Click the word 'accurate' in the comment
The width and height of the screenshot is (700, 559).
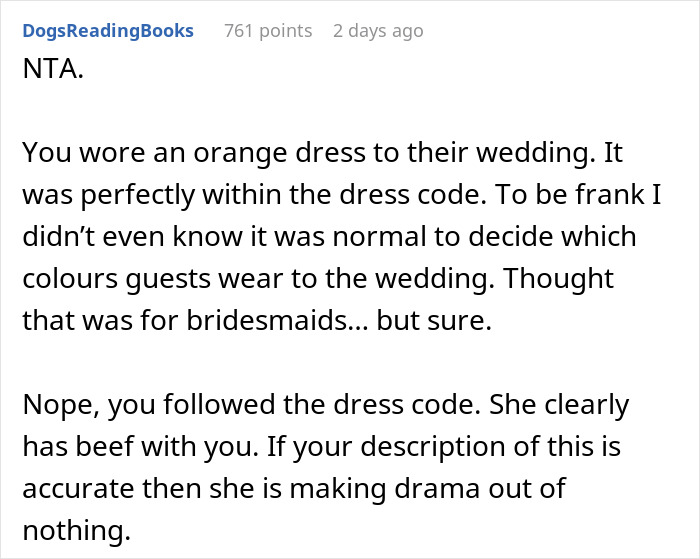78,488
